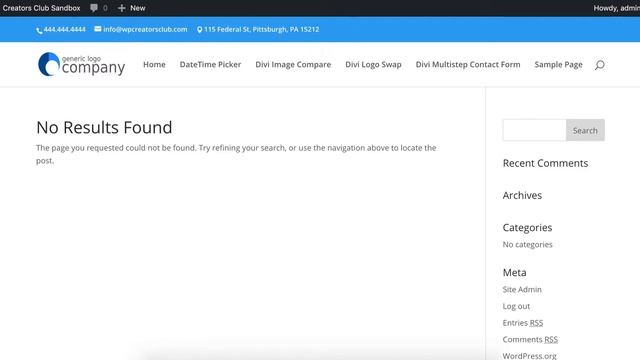The height and width of the screenshot is (360, 640).
Task: Click the map pin location icon
Action: (x=199, y=29)
